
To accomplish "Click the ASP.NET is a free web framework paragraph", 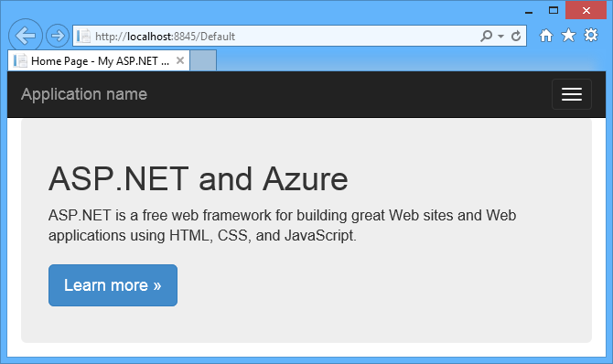I will [283, 225].
